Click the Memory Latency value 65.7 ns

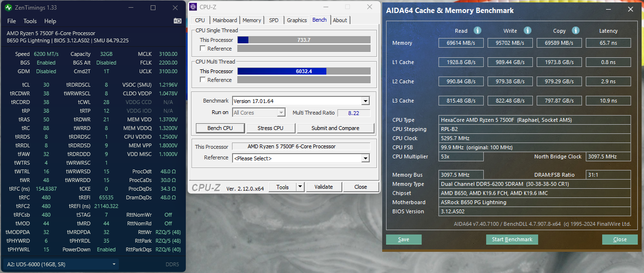(x=608, y=43)
